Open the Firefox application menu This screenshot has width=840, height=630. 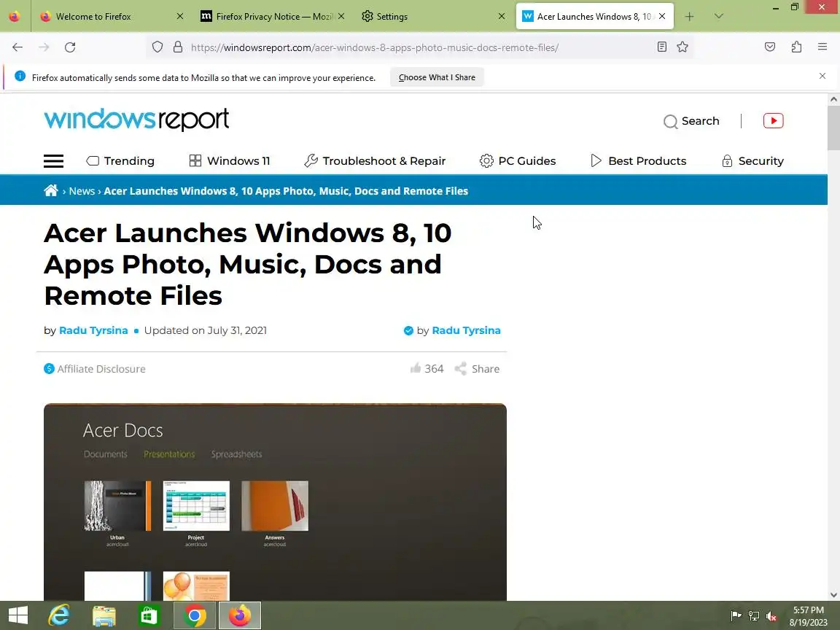[822, 47]
